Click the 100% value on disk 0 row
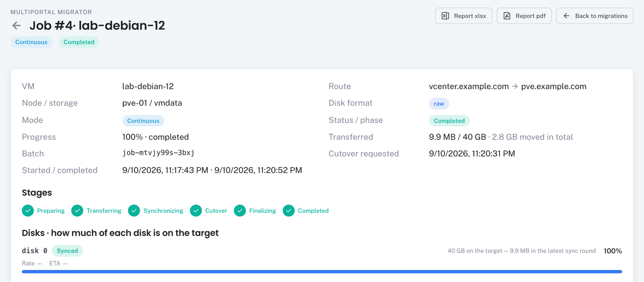 point(613,251)
